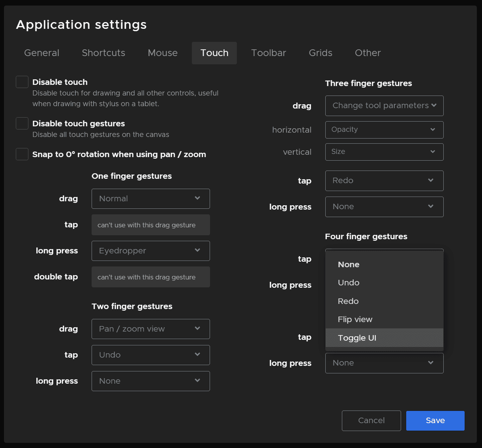Open one finger drag dropdown showing Normal
Viewport: 482px width, 448px height.
coord(150,199)
